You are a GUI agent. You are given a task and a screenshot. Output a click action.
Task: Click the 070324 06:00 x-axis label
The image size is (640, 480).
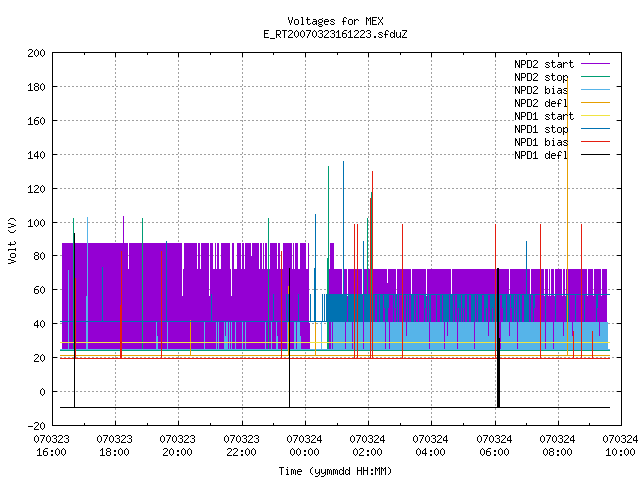click(494, 446)
